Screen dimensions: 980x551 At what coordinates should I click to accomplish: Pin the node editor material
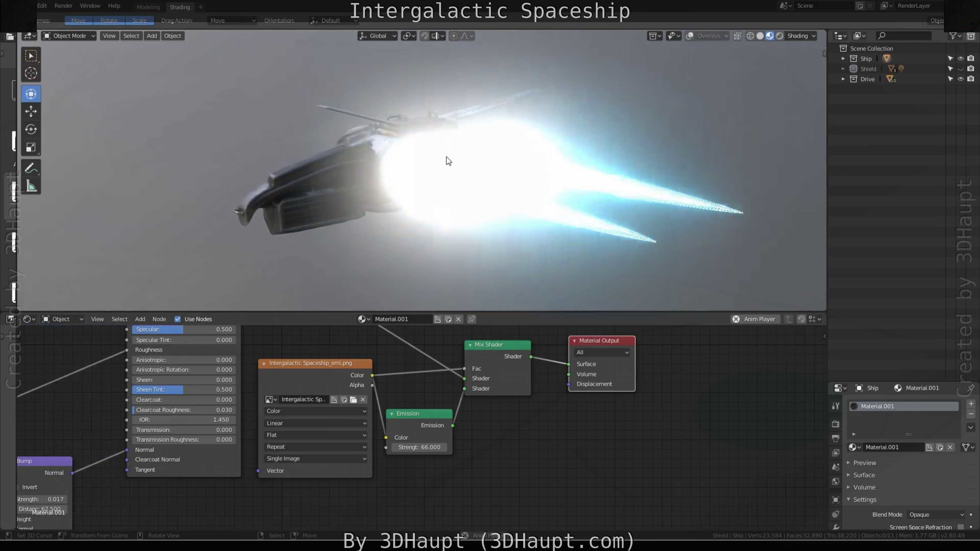coord(471,319)
